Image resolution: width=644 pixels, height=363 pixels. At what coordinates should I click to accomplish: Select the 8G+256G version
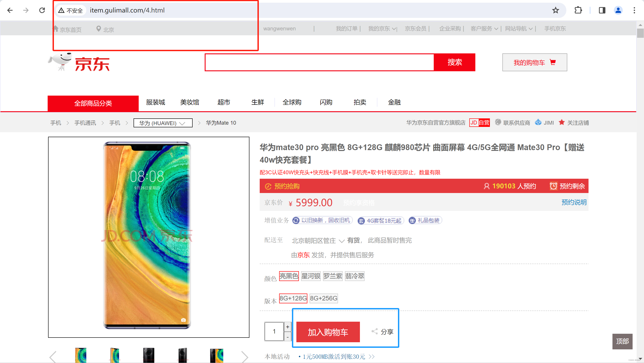[323, 298]
